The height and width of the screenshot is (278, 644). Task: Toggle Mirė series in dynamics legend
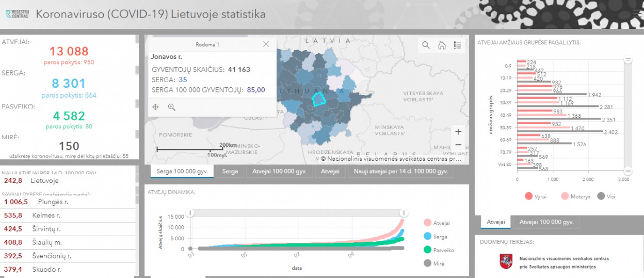coord(433,263)
